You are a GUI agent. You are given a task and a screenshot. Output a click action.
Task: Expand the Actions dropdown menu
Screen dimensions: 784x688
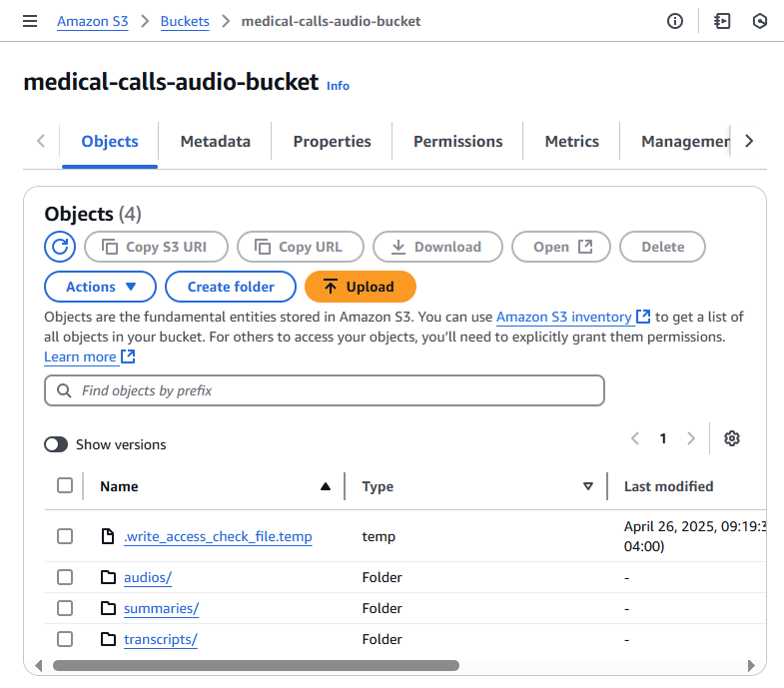[100, 287]
